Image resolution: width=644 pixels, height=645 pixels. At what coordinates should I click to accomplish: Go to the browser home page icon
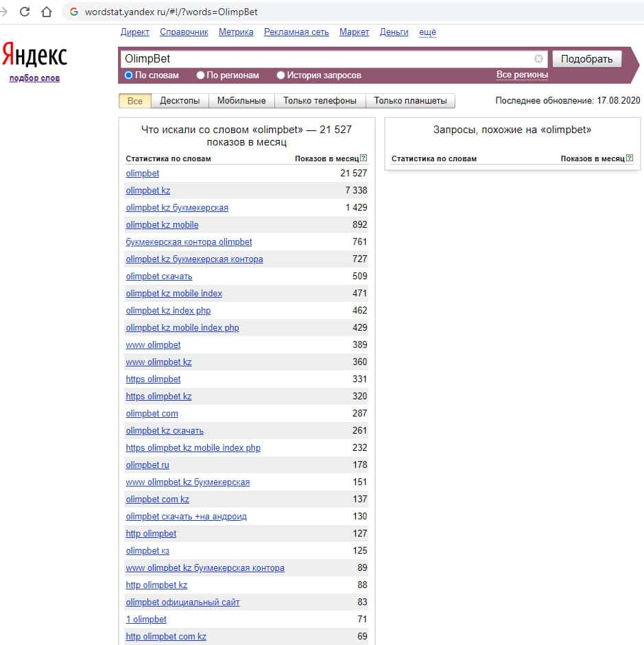coord(47,12)
